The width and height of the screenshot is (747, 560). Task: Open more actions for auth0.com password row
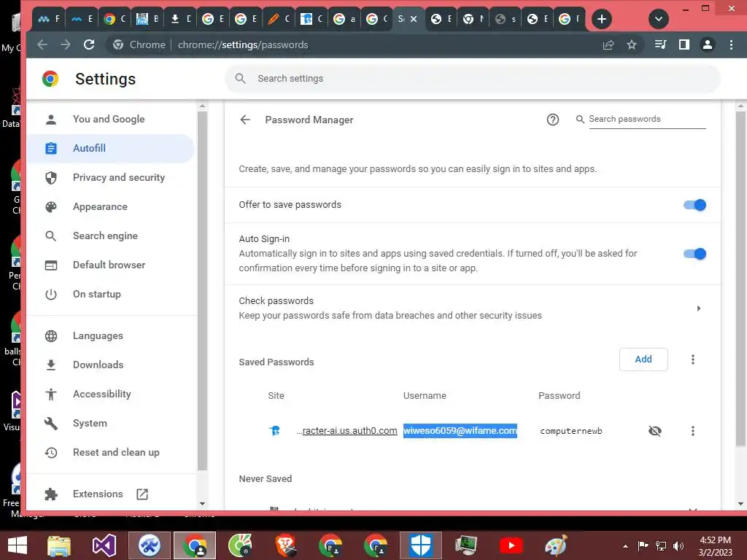(693, 431)
